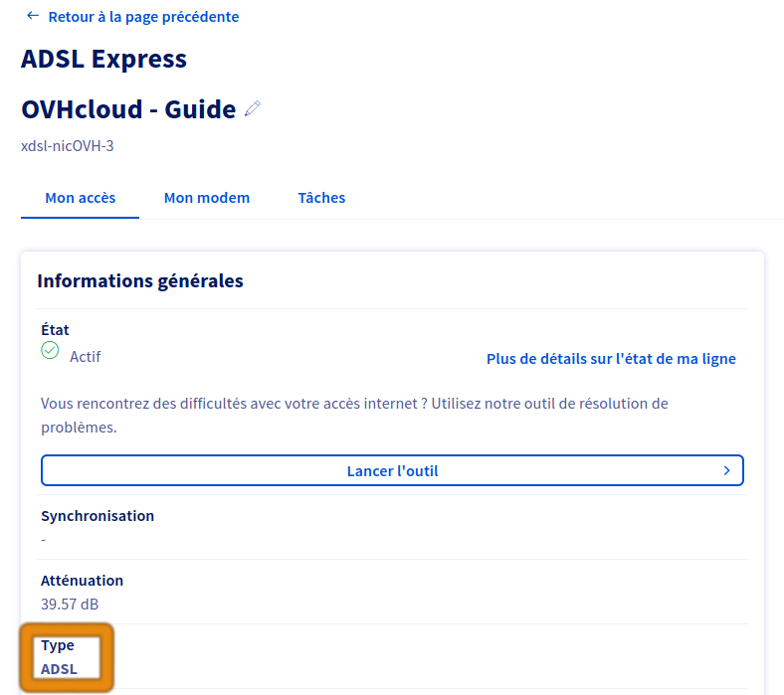Viewport: 784px width, 695px height.
Task: Click the chevron arrow in the "Lancer l'outil" button
Action: tap(727, 470)
